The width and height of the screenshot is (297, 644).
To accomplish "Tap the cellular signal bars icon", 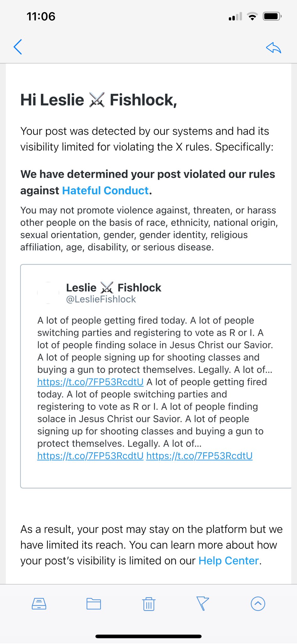I will click(x=235, y=16).
